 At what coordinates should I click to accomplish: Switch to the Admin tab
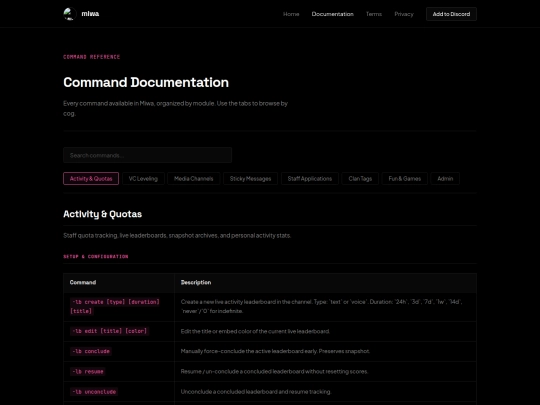coord(445,179)
